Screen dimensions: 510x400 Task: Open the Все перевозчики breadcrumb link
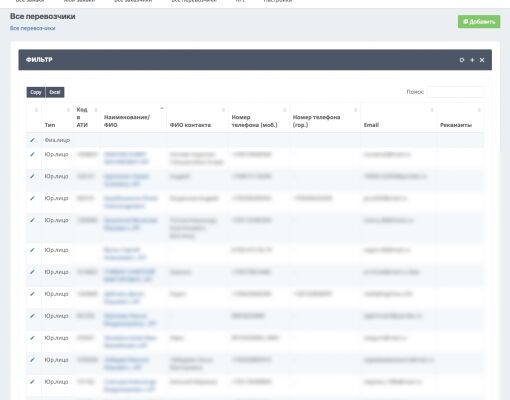click(33, 28)
